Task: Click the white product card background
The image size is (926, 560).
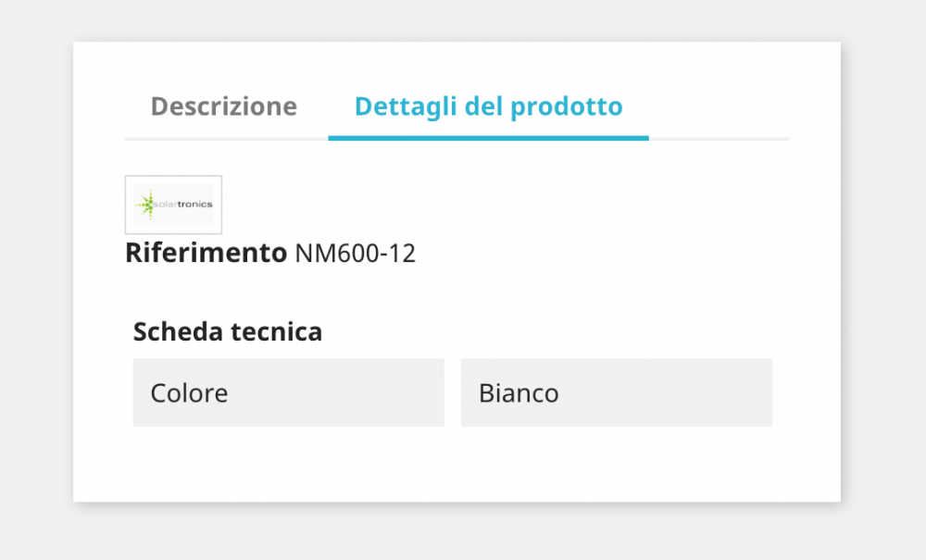Action: click(x=463, y=463)
